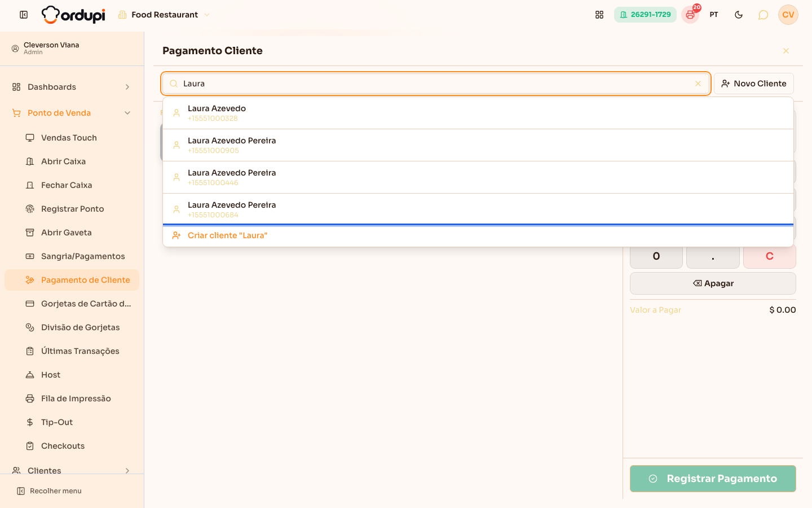Go to Sangria/Pagamentos in the sidebar

(72, 256)
